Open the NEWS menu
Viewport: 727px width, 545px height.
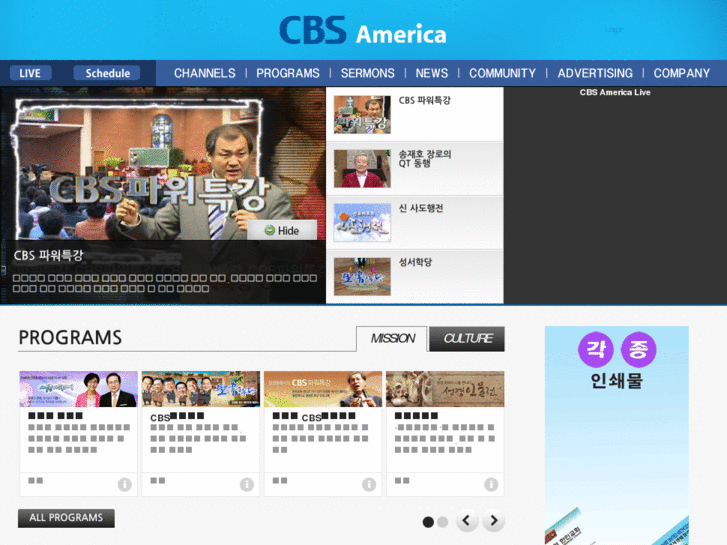[432, 73]
